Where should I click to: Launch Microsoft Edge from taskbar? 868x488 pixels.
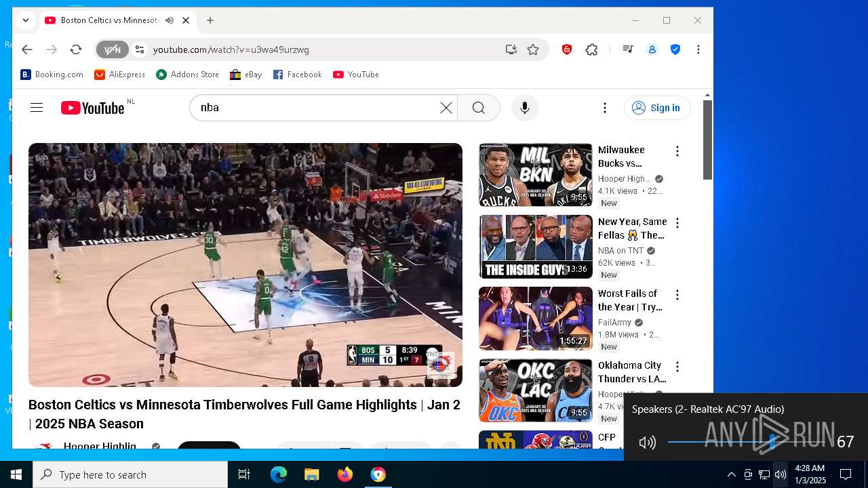[x=279, y=474]
